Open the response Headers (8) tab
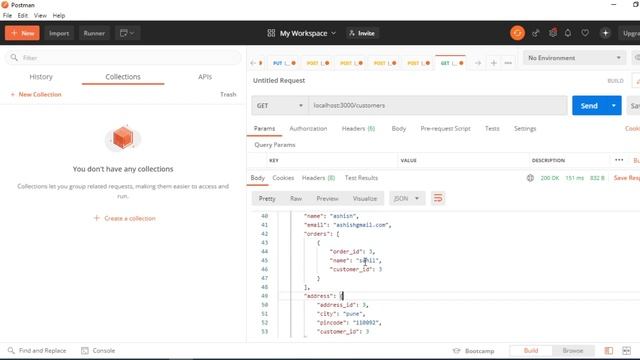 [318, 178]
